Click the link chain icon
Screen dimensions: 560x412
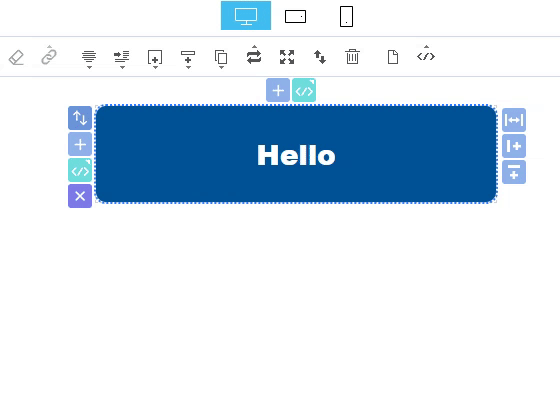click(x=49, y=56)
